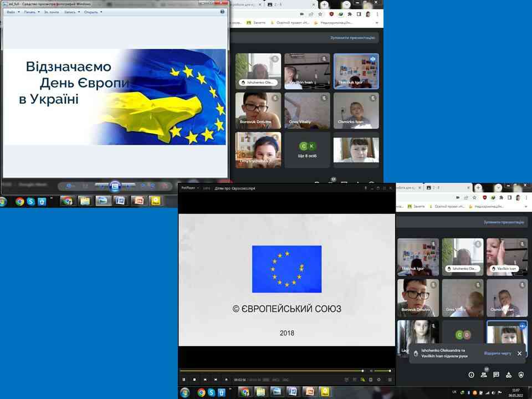Mute the PotPlayer speaker icon
Image resolution: width=532 pixels, height=399 pixels.
(371, 371)
